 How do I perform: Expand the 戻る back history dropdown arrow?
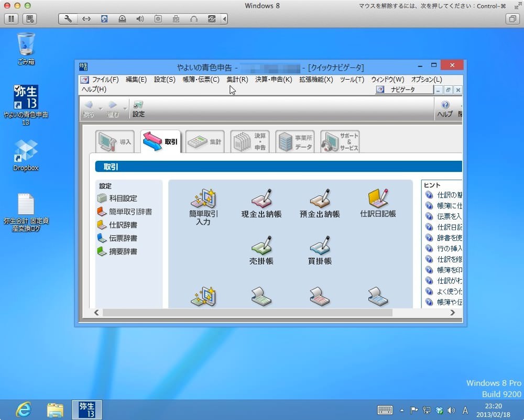coord(100,109)
